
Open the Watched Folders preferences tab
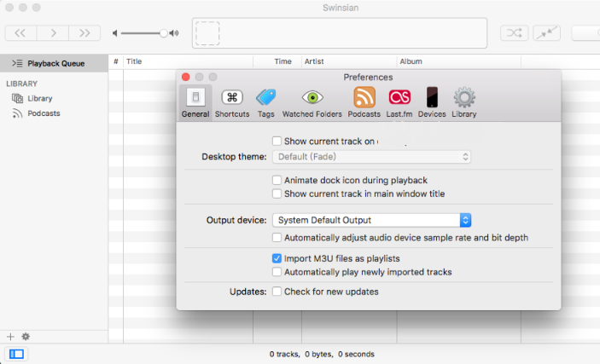(x=312, y=103)
